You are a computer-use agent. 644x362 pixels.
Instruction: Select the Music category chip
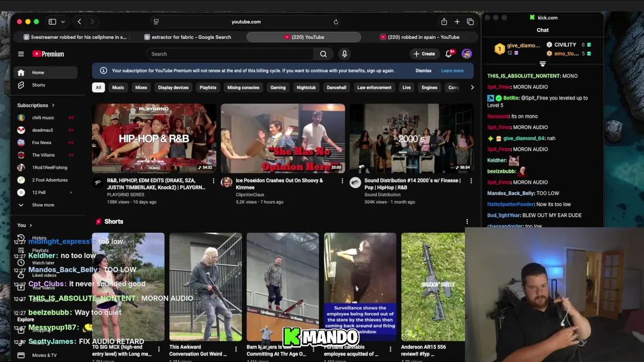(118, 87)
